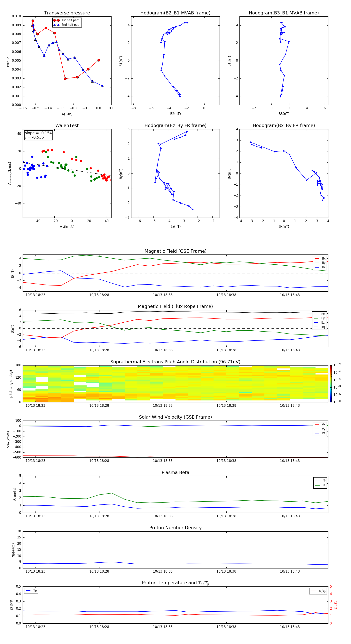This screenshot has width=351, height=644.
Task: Click the 'Pt(nPa)' y-axis label
Action: point(8,61)
